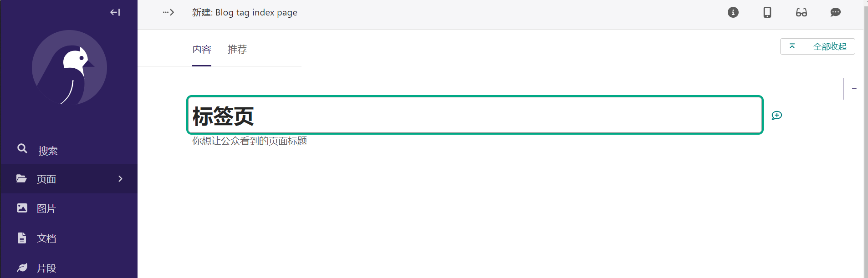
Task: Open the 页面 pages menu
Action: 69,179
